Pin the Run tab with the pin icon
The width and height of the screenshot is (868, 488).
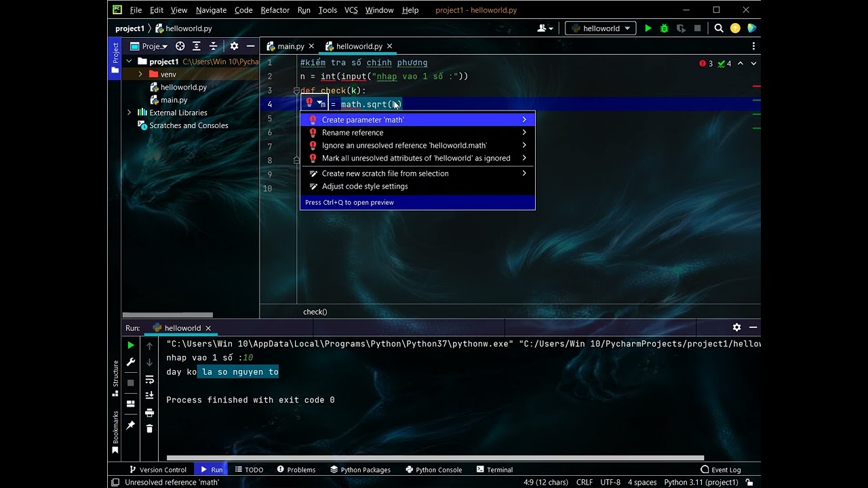(131, 425)
